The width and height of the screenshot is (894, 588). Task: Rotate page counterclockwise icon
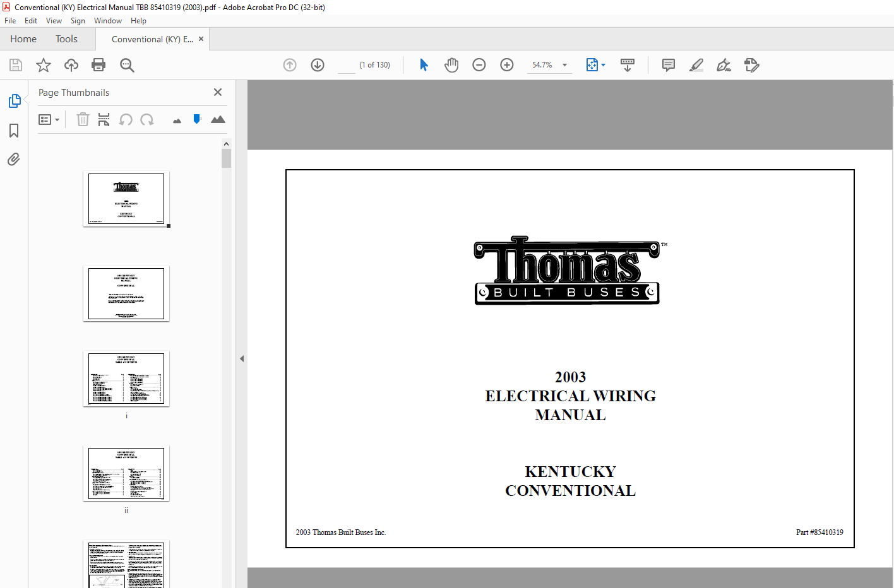pos(126,119)
